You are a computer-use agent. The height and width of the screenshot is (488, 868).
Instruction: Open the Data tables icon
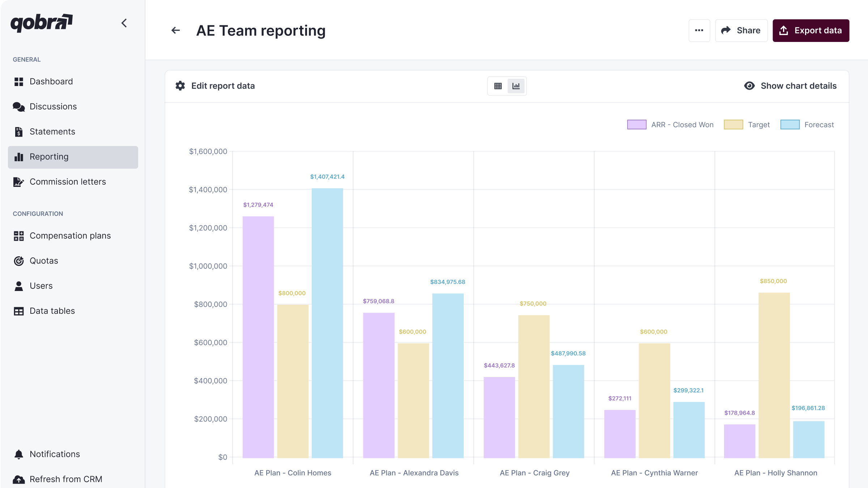pos(19,311)
